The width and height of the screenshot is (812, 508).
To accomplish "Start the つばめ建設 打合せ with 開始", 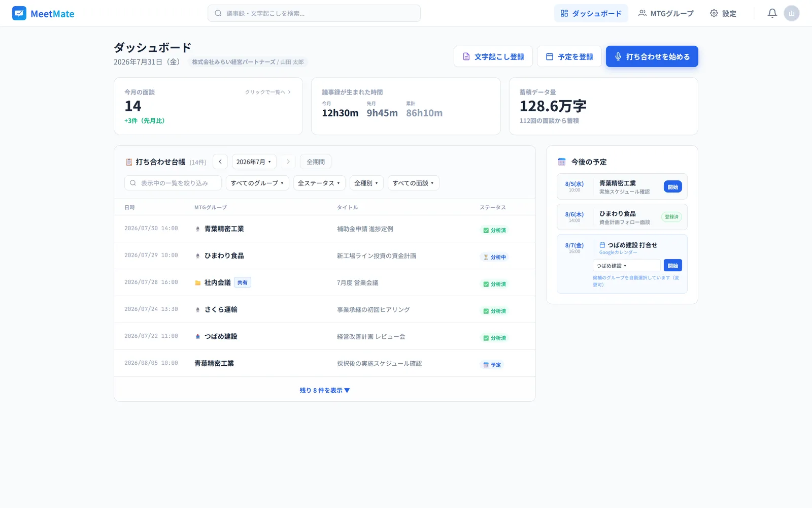I will pyautogui.click(x=673, y=266).
